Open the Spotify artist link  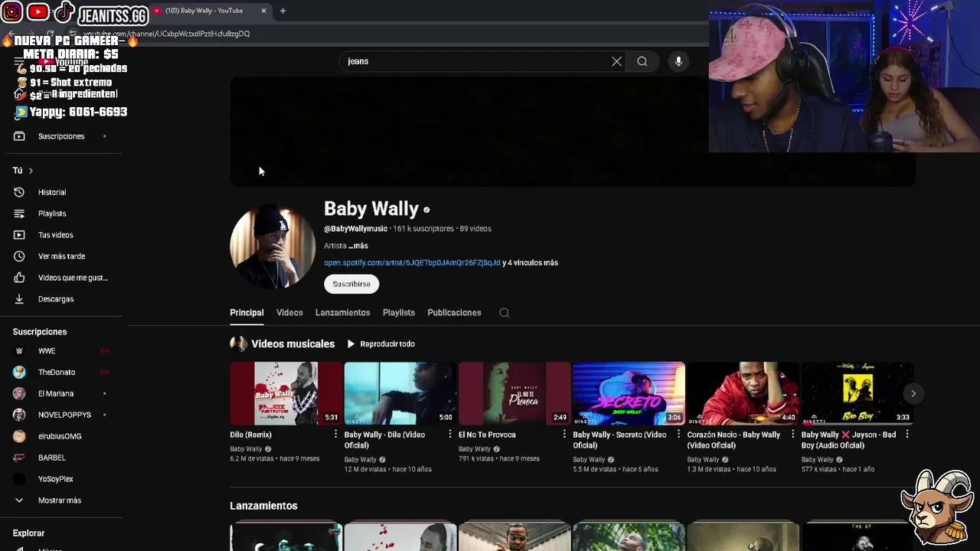pyautogui.click(x=412, y=262)
